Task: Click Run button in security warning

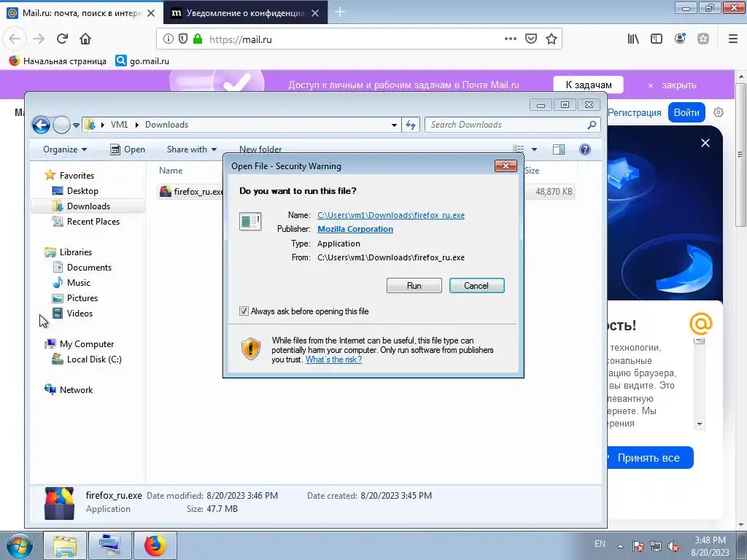Action: tap(414, 286)
